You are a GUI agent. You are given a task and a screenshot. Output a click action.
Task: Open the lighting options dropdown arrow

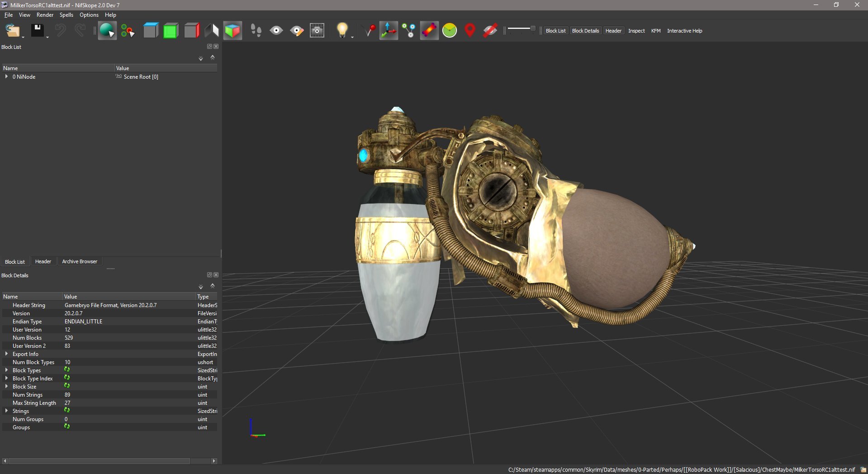pos(352,37)
